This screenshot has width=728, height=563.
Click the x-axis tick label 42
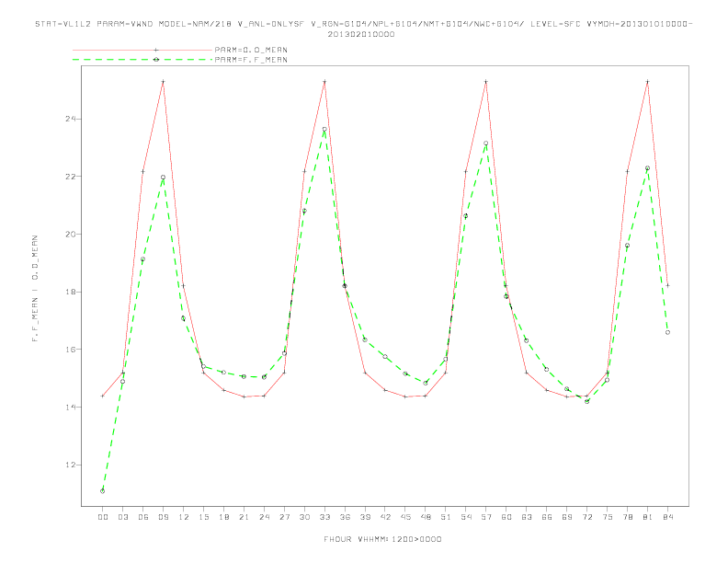coord(385,517)
